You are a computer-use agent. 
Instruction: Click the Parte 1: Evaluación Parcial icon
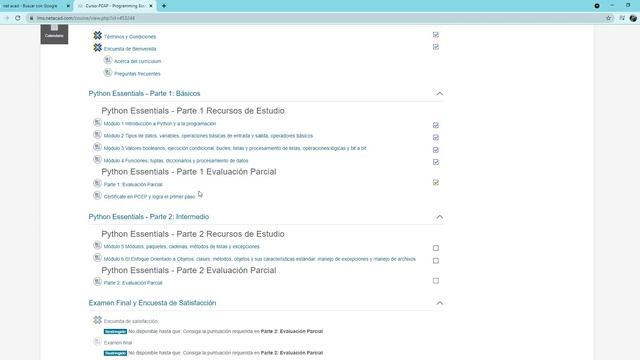click(x=97, y=183)
